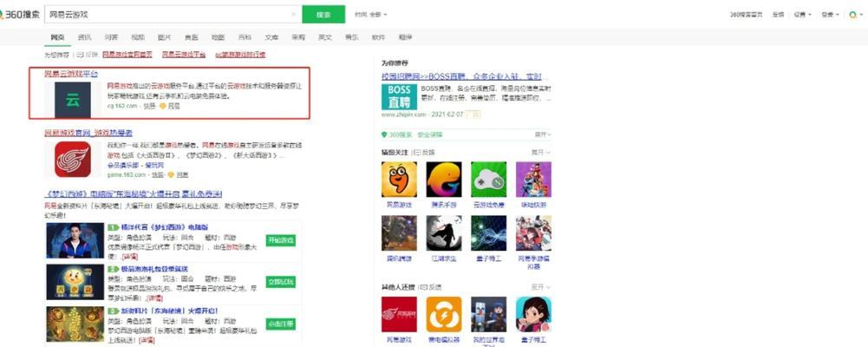Switch to the 问答 tab
This screenshot has width=868, height=347.
pyautogui.click(x=111, y=37)
